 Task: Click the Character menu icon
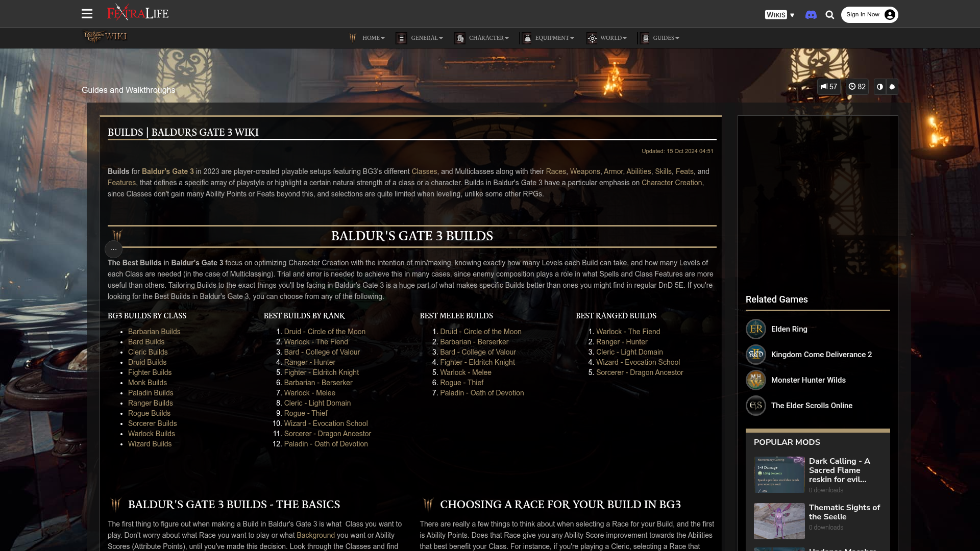pyautogui.click(x=459, y=38)
